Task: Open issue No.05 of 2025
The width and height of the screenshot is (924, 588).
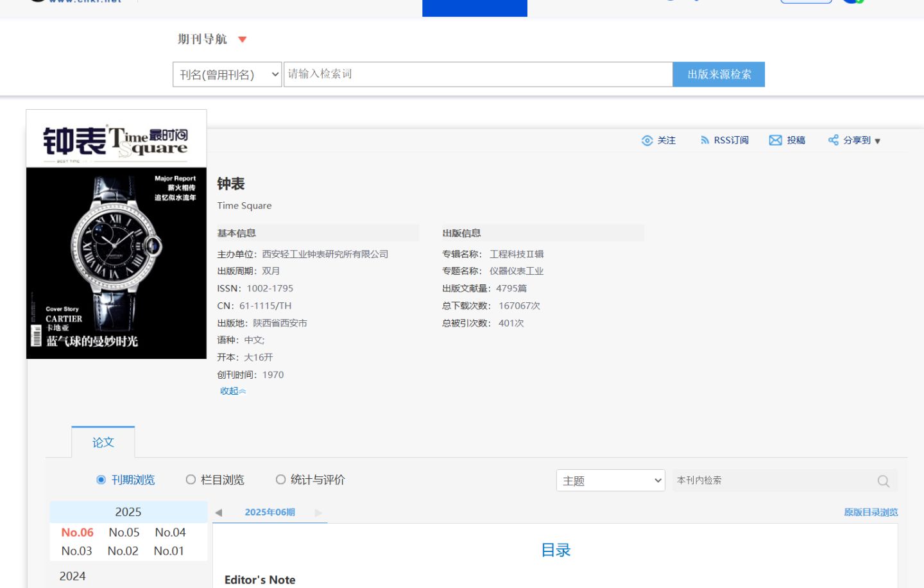Action: [124, 532]
